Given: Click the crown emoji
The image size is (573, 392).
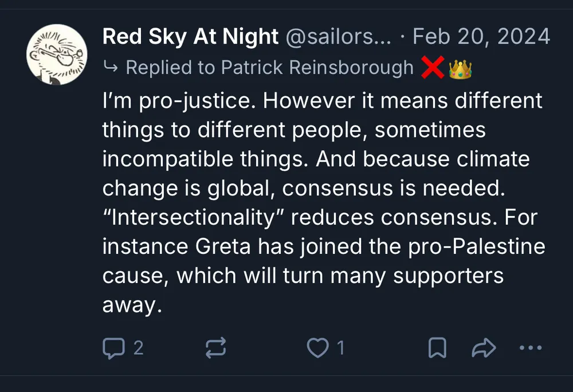Looking at the screenshot, I should (460, 68).
